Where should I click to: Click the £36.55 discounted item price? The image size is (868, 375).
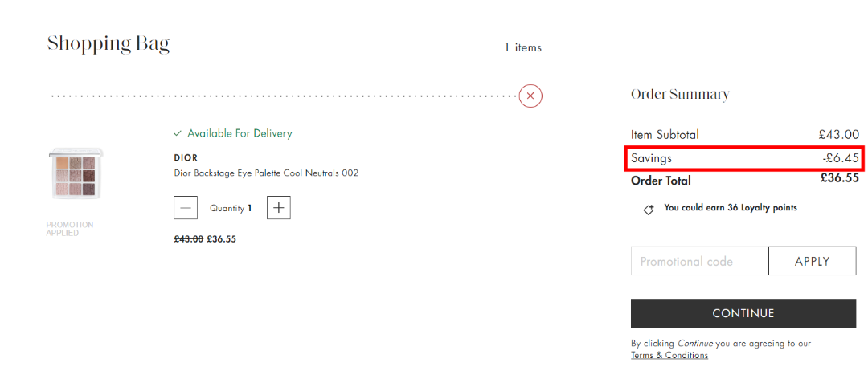click(222, 239)
